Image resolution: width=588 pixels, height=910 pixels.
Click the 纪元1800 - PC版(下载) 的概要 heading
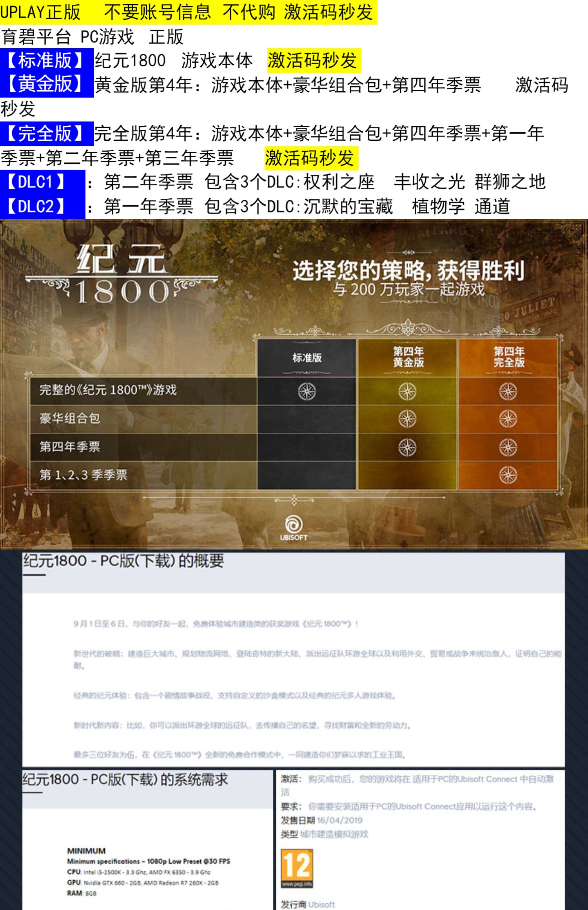click(123, 561)
